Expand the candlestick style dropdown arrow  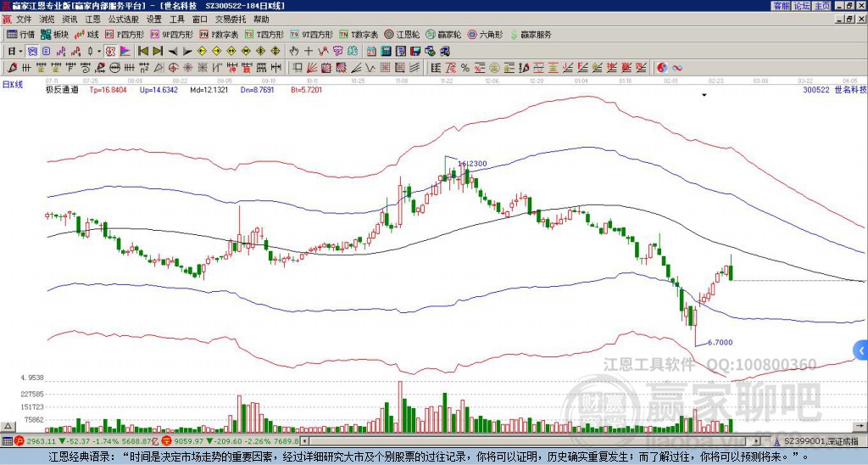(98, 51)
